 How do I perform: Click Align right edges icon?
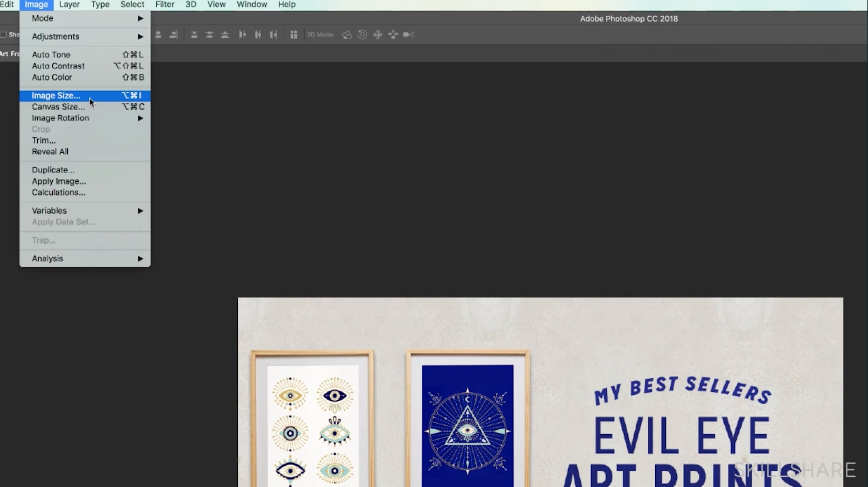[173, 34]
